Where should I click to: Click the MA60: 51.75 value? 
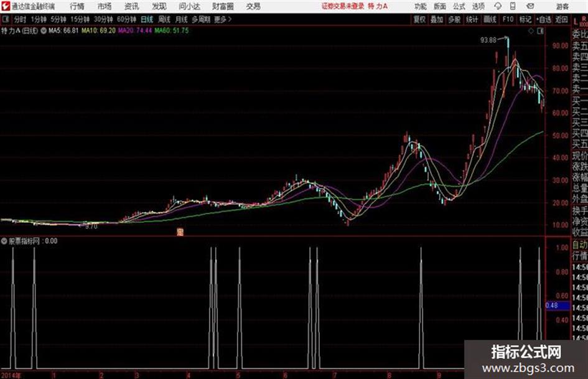pos(172,30)
